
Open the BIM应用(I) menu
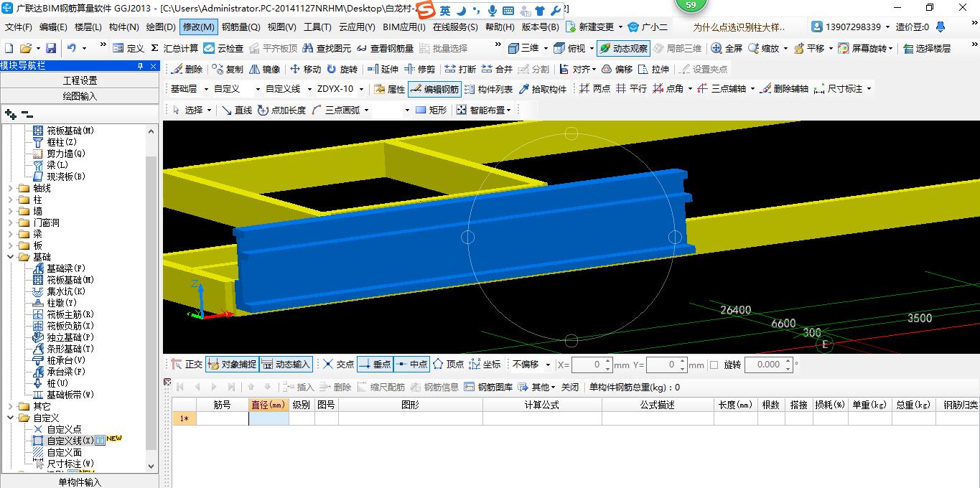click(403, 27)
